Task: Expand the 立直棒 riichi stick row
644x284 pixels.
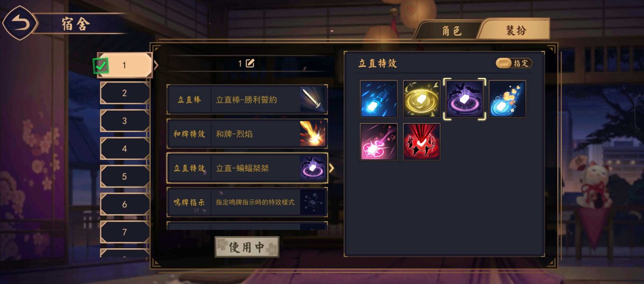Action: (247, 100)
